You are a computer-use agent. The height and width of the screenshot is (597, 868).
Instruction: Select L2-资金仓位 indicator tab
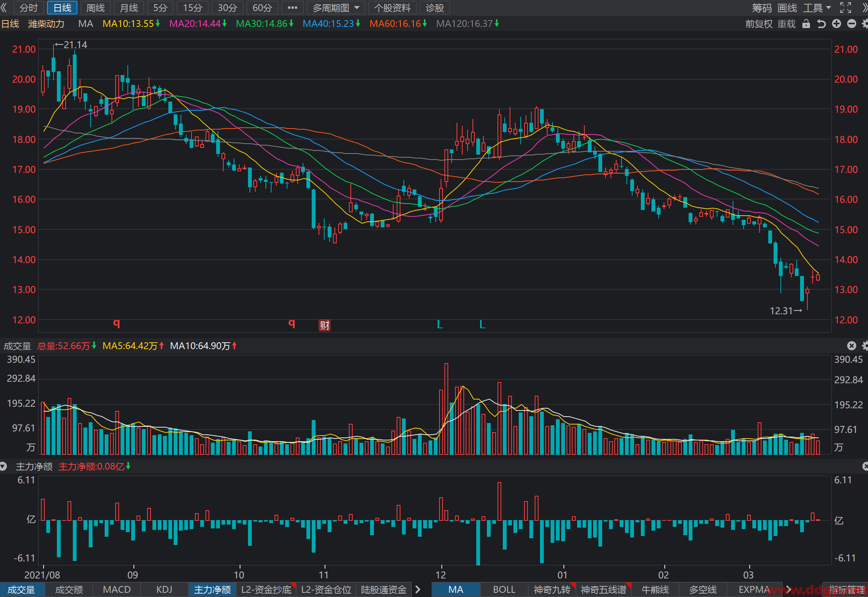326,590
